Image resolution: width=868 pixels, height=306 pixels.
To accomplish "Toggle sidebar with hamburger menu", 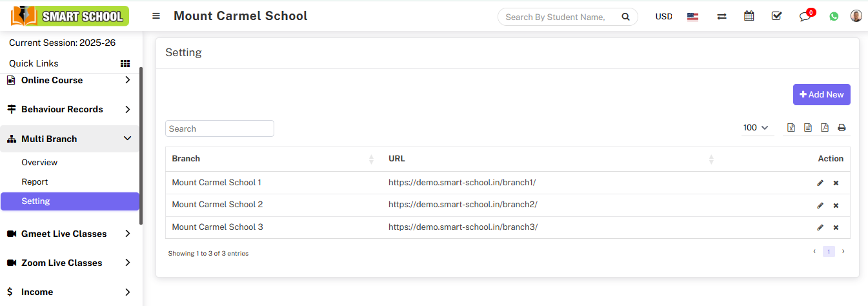I will [156, 16].
